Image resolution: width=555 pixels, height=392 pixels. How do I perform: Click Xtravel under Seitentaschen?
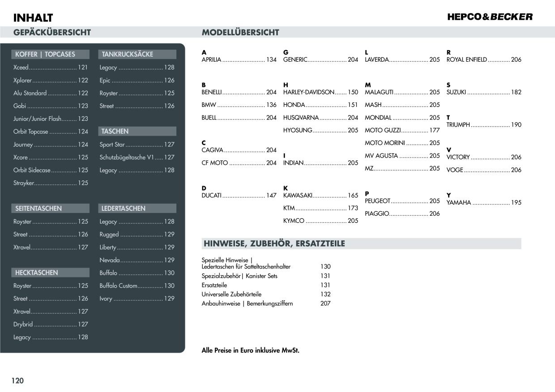tap(51, 247)
